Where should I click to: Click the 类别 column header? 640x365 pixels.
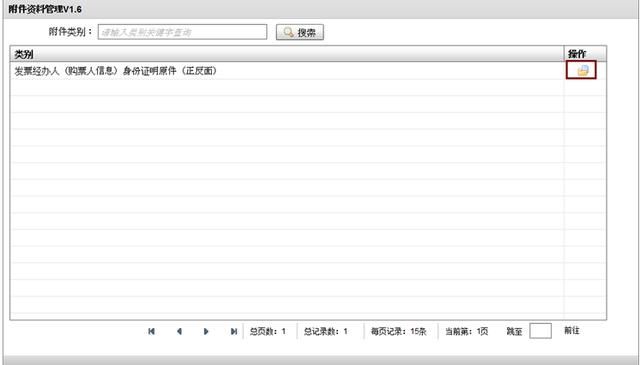[x=287, y=54]
